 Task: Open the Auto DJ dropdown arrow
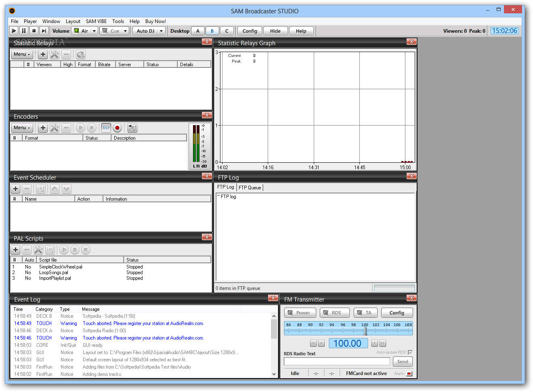(x=161, y=31)
